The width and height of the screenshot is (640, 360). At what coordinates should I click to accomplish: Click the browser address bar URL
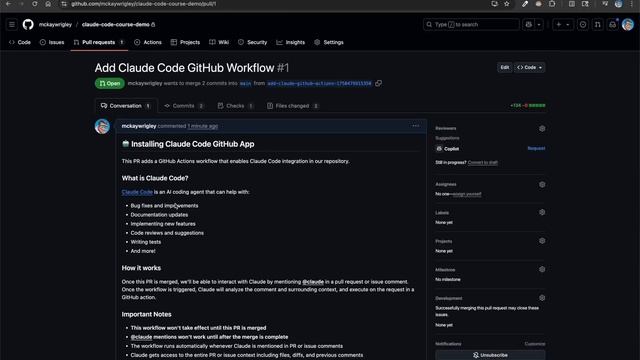coord(144,4)
